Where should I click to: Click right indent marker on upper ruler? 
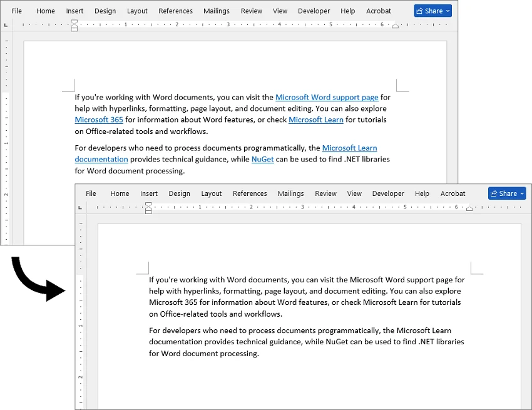point(396,26)
